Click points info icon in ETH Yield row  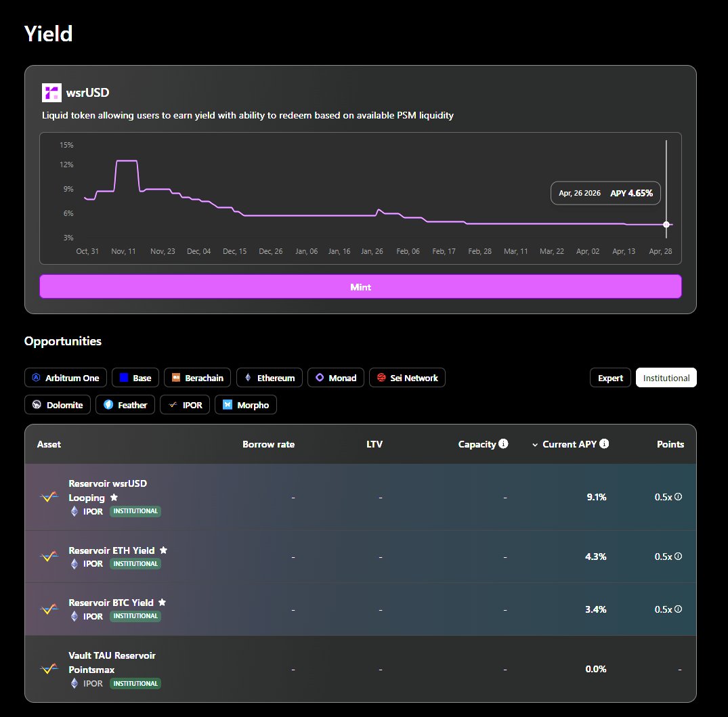pos(678,556)
